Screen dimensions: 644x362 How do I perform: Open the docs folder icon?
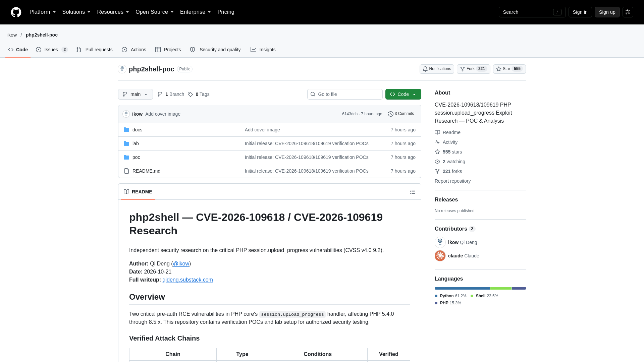coord(126,130)
